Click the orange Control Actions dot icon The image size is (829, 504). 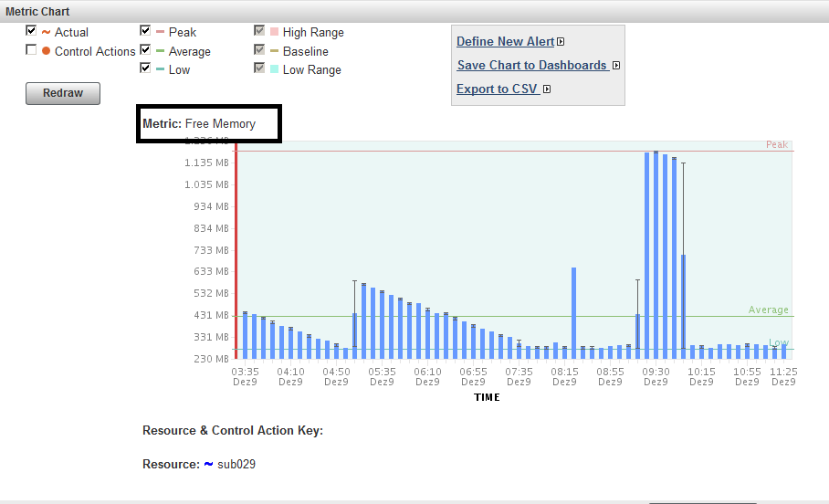(46, 51)
